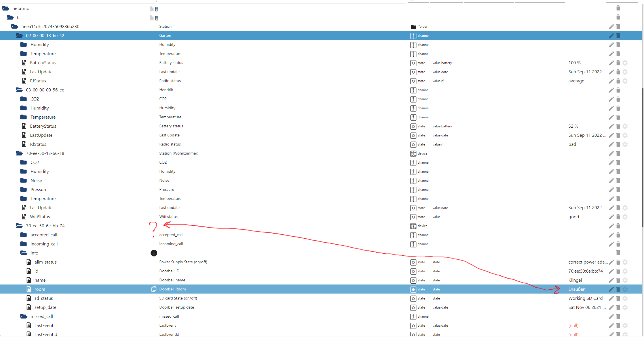Click the copy icon next to Doorbell Room
The image size is (644, 338).
pyautogui.click(x=154, y=289)
